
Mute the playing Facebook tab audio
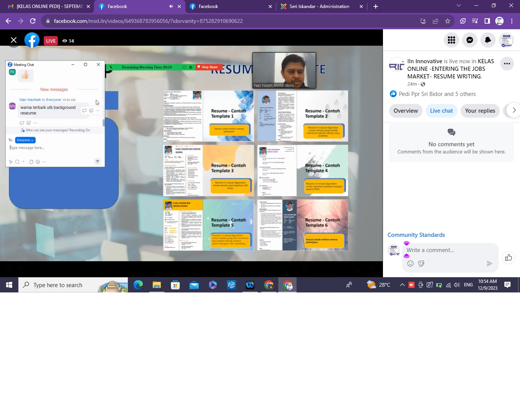171,6
